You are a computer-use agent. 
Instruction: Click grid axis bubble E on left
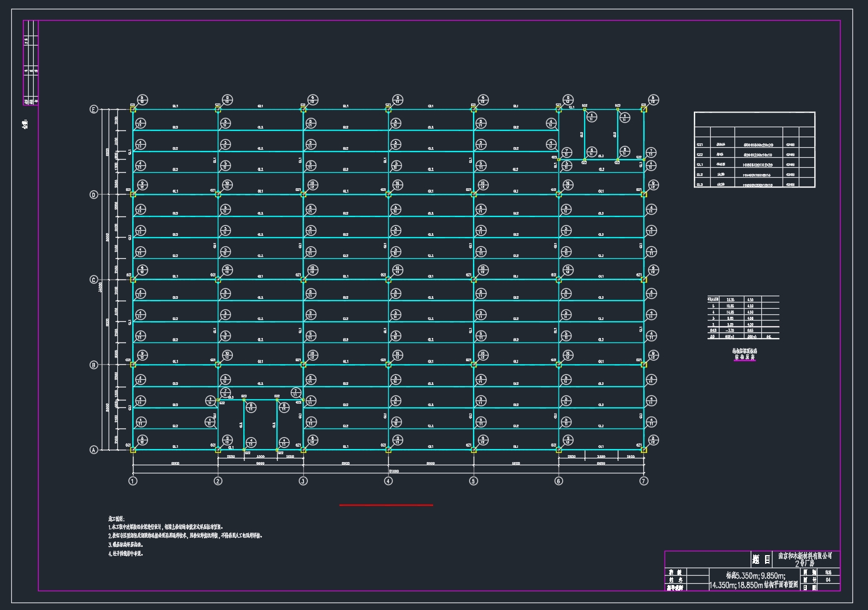point(94,110)
